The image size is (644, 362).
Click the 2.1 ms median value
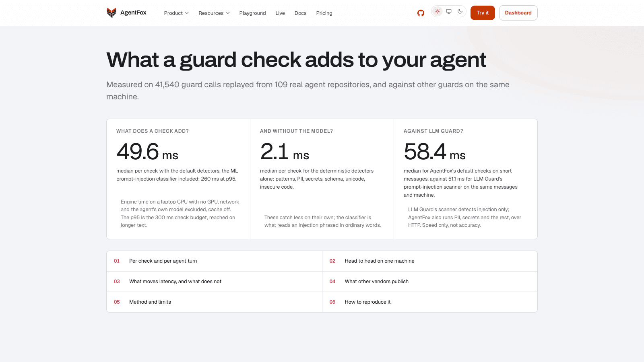(x=285, y=152)
